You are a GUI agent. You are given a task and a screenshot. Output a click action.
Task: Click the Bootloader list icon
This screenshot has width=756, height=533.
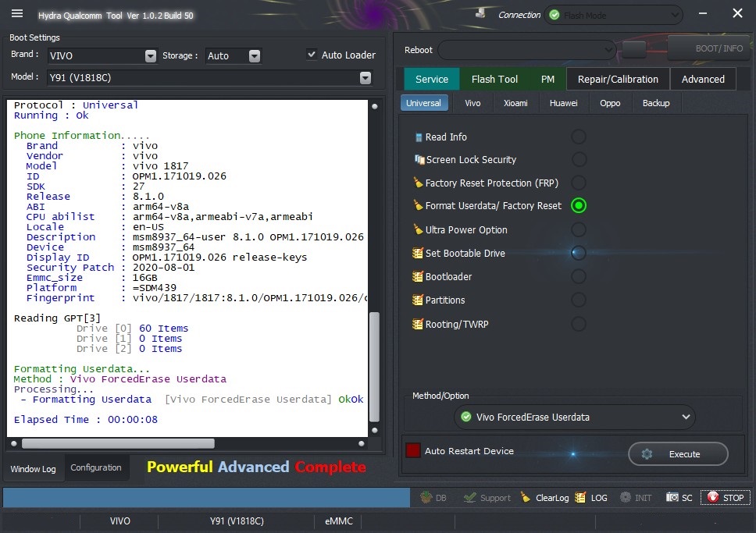418,276
